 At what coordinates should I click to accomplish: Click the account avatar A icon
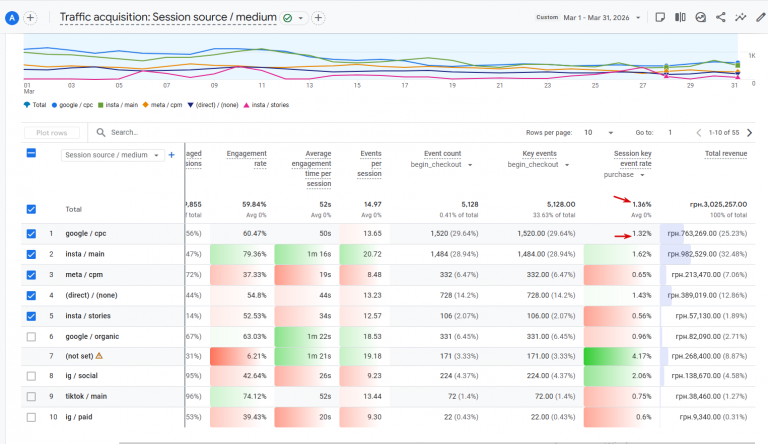coord(12,18)
